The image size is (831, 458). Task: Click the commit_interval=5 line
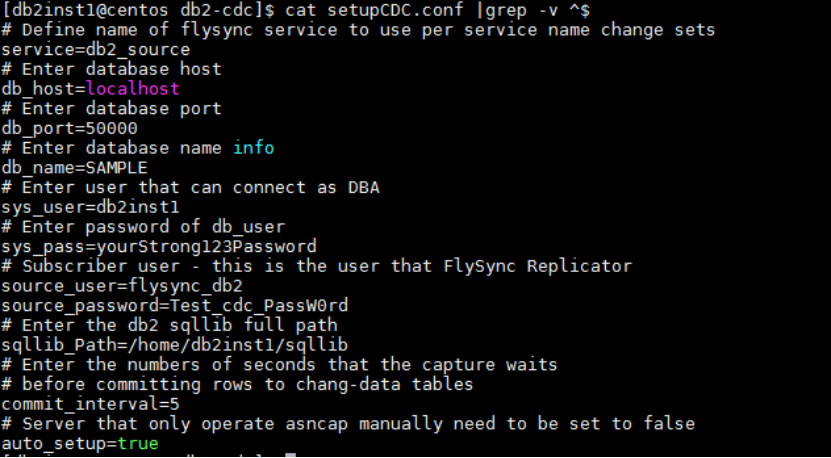coord(90,405)
